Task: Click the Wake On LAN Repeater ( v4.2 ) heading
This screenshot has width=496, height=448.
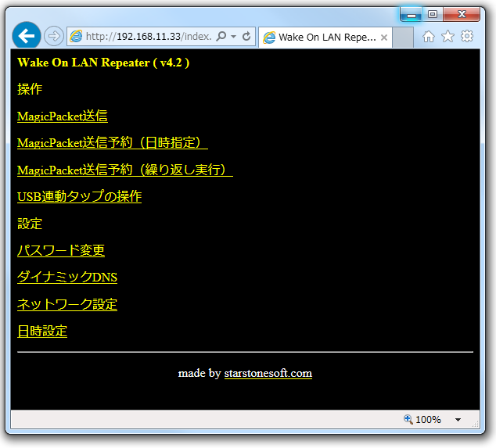Action: pyautogui.click(x=103, y=63)
